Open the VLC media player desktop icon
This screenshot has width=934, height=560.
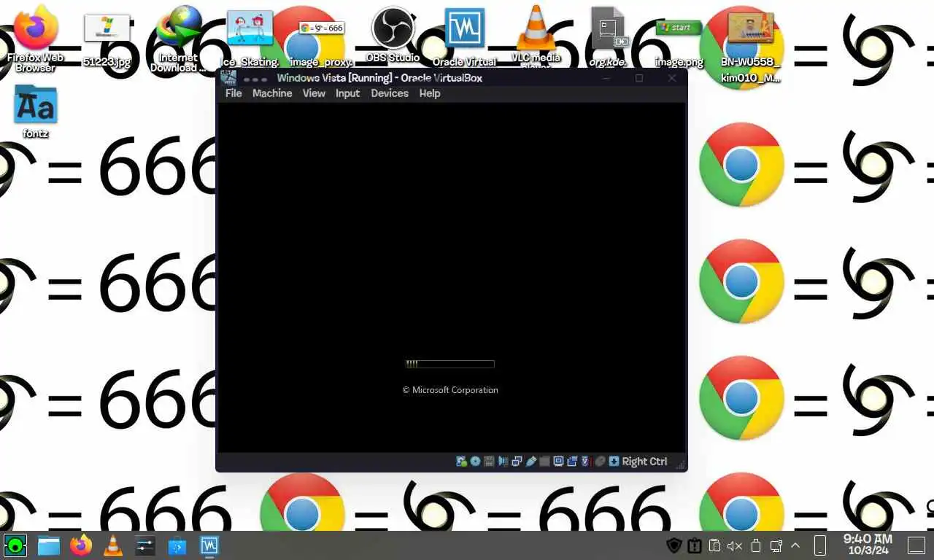click(536, 36)
